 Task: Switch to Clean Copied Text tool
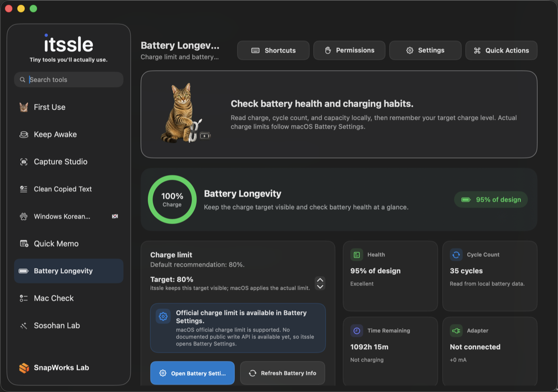(x=69, y=189)
